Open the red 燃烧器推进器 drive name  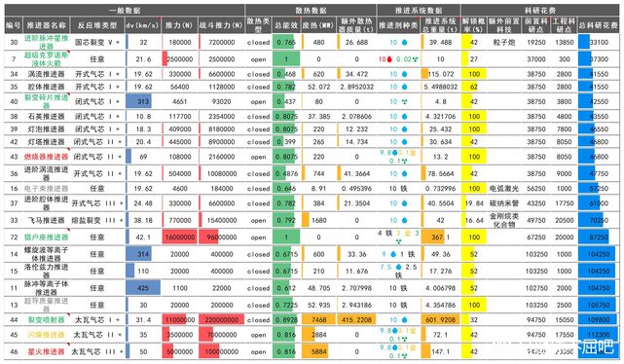coord(46,157)
